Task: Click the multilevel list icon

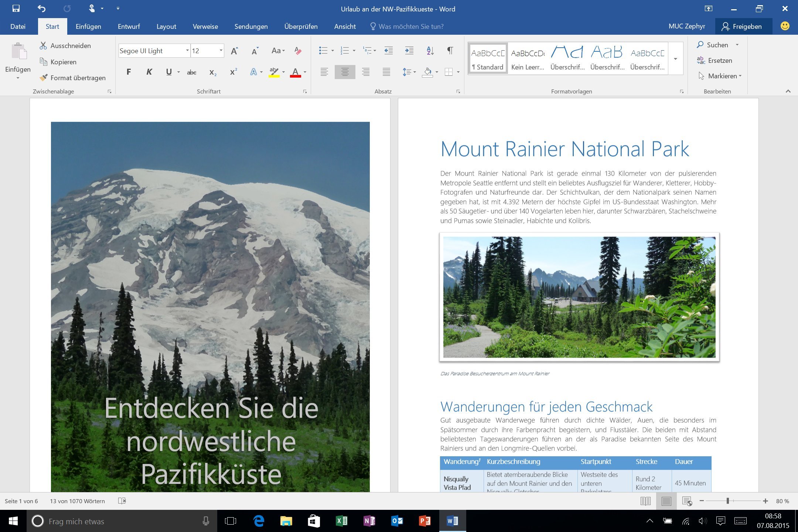Action: point(367,51)
